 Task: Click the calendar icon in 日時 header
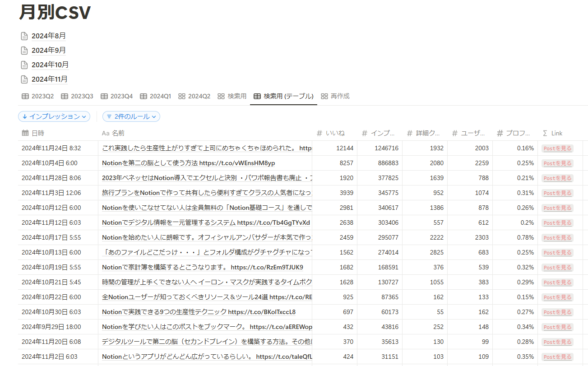pos(25,133)
